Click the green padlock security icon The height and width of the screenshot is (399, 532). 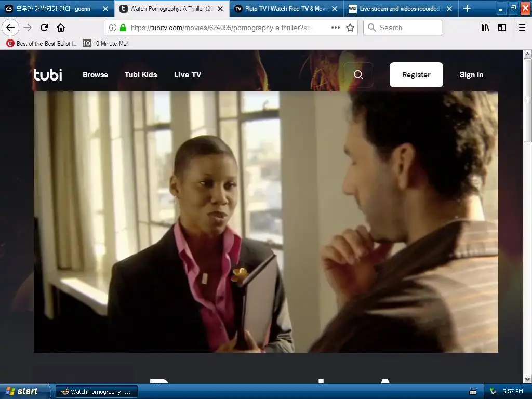(x=123, y=28)
